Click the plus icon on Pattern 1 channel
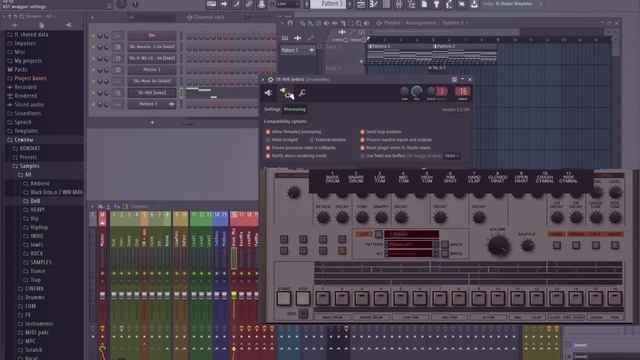Viewport: 640px width, 360px height. (171, 104)
